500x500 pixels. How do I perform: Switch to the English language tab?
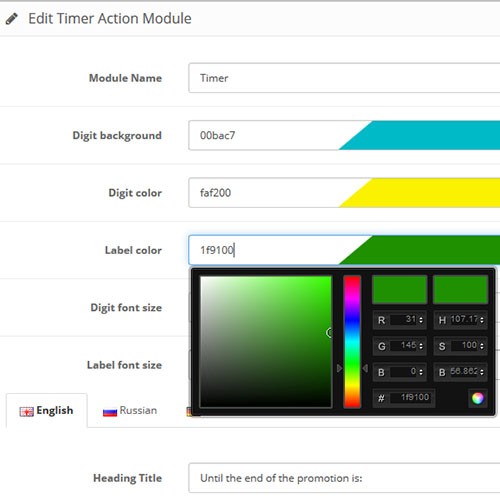[47, 411]
